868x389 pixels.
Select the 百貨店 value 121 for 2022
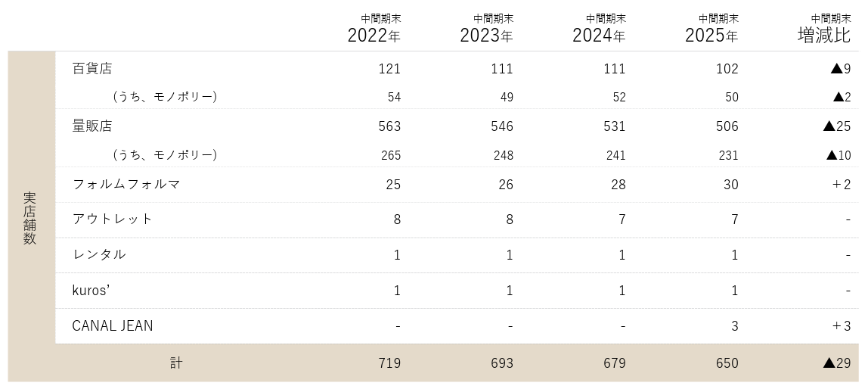click(389, 69)
